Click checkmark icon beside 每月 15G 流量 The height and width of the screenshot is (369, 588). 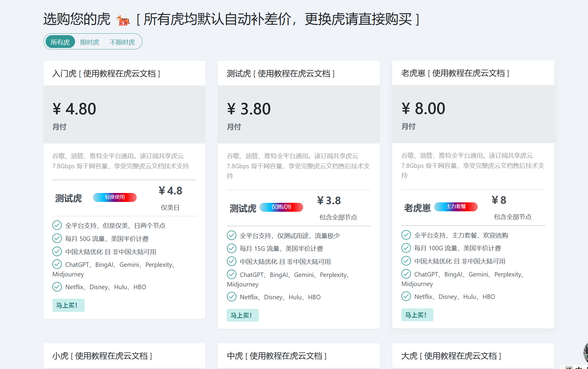(x=231, y=248)
